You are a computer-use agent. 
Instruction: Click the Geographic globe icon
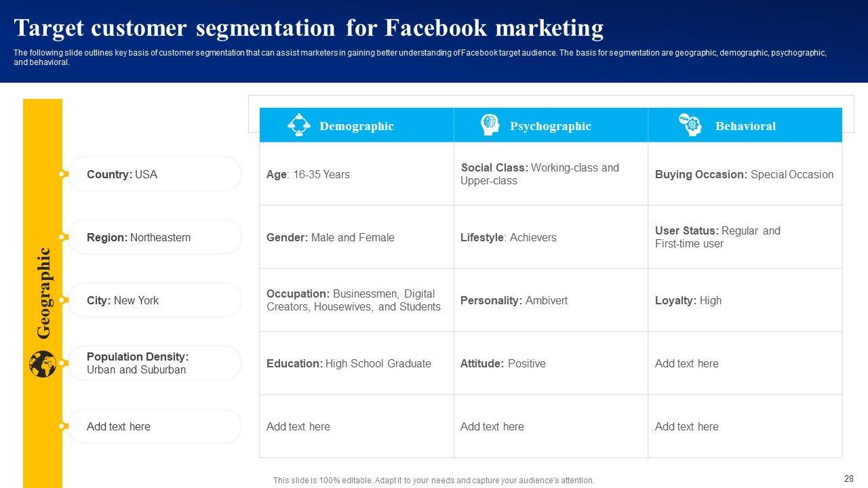(x=43, y=364)
